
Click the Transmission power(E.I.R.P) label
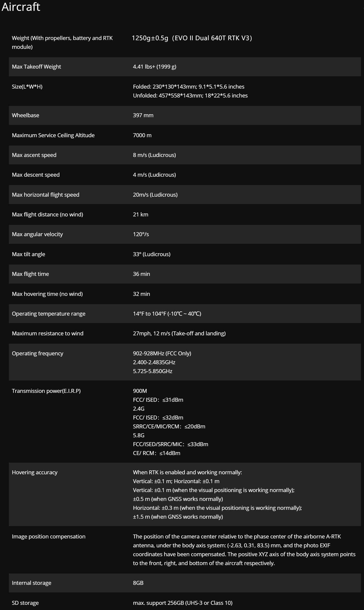tap(46, 391)
